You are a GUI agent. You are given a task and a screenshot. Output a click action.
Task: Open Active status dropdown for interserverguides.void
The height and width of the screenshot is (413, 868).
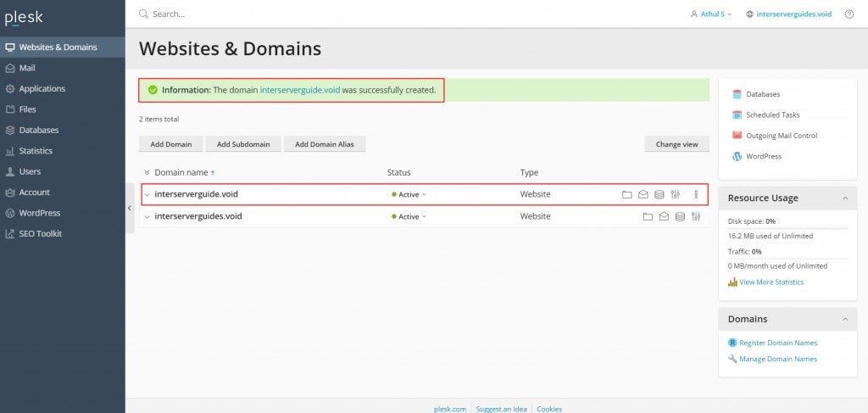click(x=409, y=216)
